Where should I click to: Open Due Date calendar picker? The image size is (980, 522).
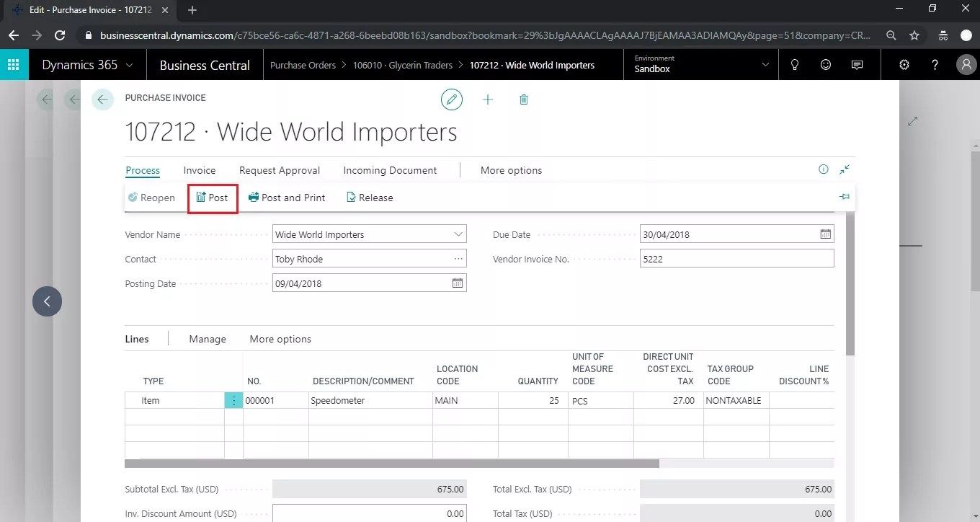(x=826, y=234)
